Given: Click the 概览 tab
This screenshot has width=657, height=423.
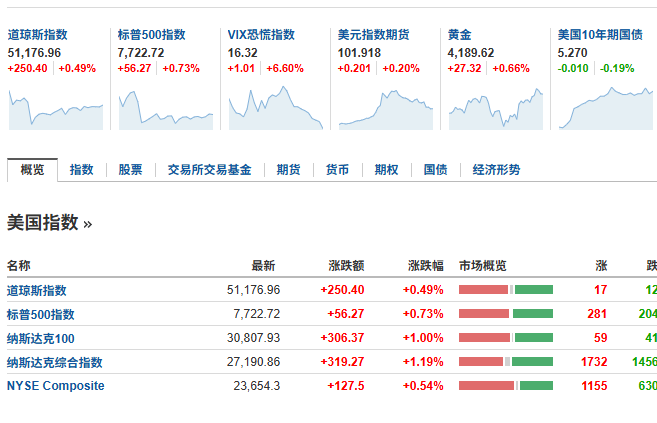Looking at the screenshot, I should tap(32, 170).
